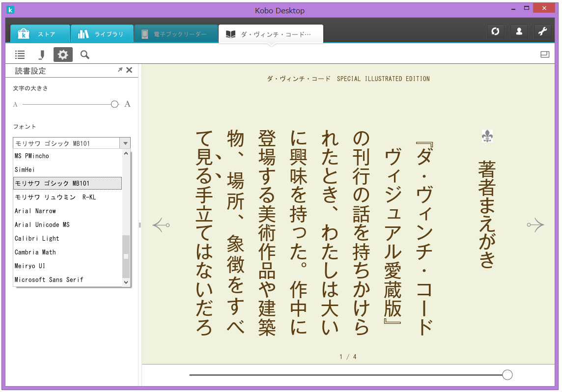The image size is (562, 392).
Task: Open the table of contents list icon
Action: [x=20, y=55]
